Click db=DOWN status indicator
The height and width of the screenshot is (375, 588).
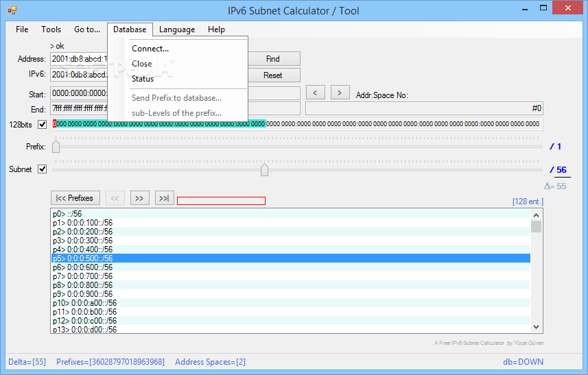click(523, 362)
